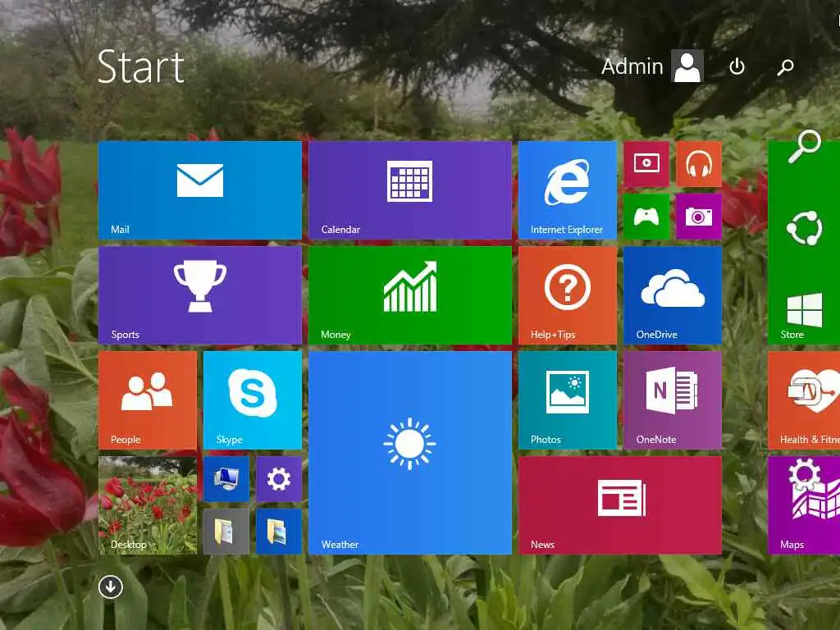Click the Admin profile picture
The width and height of the screenshot is (840, 630).
coord(687,66)
